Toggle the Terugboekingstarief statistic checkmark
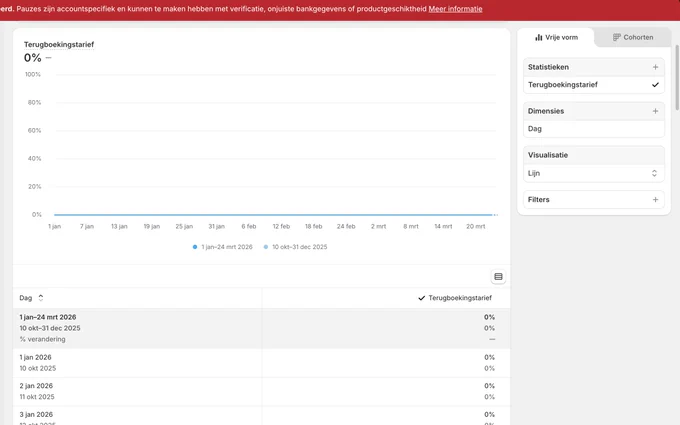 655,85
